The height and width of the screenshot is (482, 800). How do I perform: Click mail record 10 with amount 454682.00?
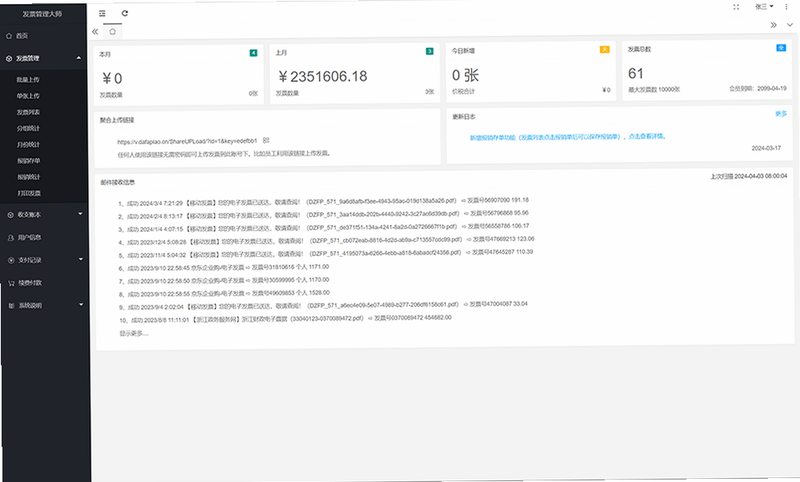pos(286,319)
